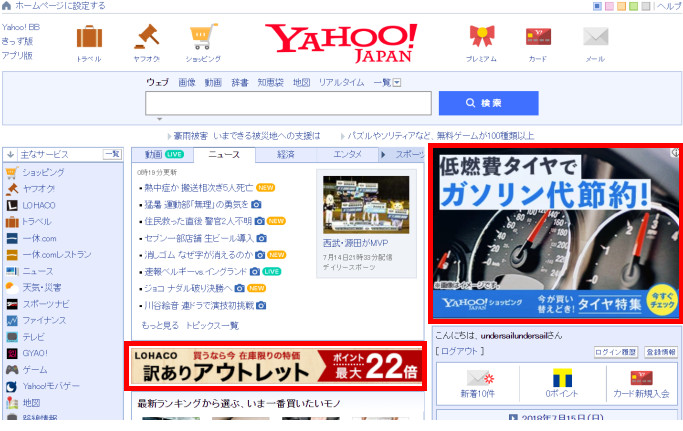Open 天気・災害 weather icon in sidebar

(12, 288)
